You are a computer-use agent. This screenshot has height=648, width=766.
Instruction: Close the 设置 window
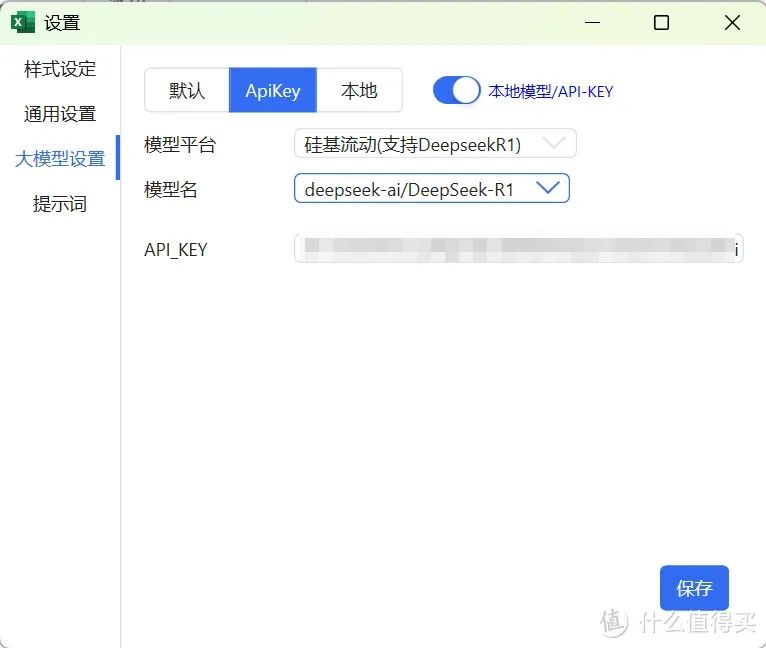[732, 22]
